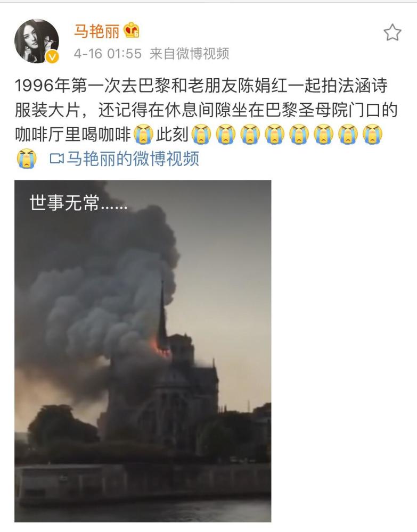Open the 来自微博视频 source link
417x532 pixels.
(189, 54)
